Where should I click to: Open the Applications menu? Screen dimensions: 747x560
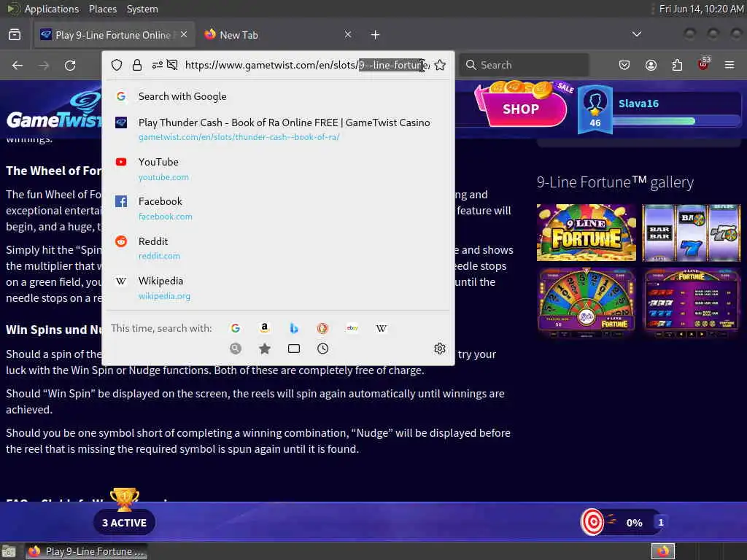click(x=52, y=9)
